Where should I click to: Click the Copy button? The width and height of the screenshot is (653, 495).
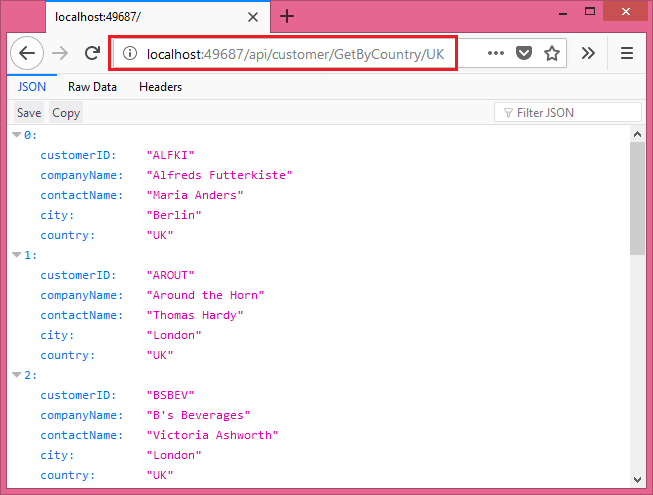click(66, 113)
